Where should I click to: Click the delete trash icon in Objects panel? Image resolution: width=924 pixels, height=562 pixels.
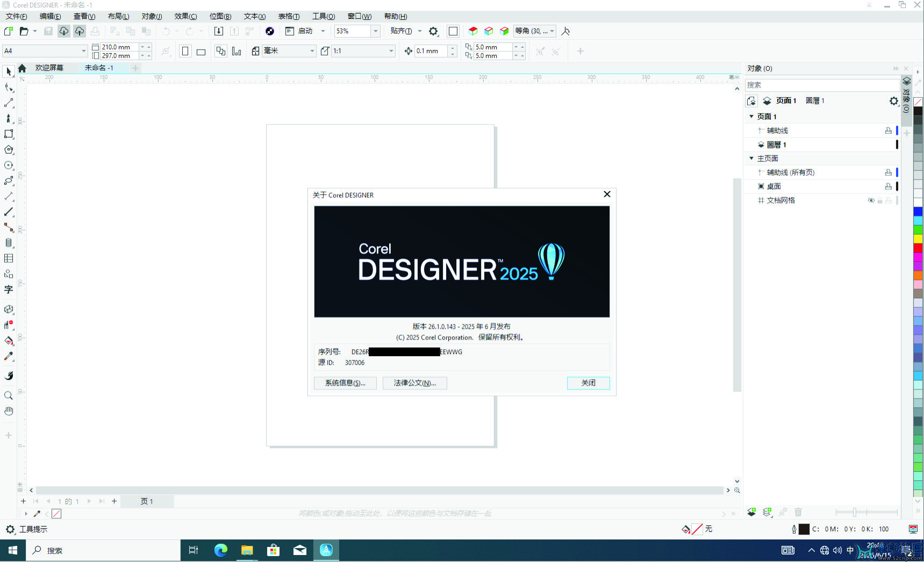(x=798, y=512)
